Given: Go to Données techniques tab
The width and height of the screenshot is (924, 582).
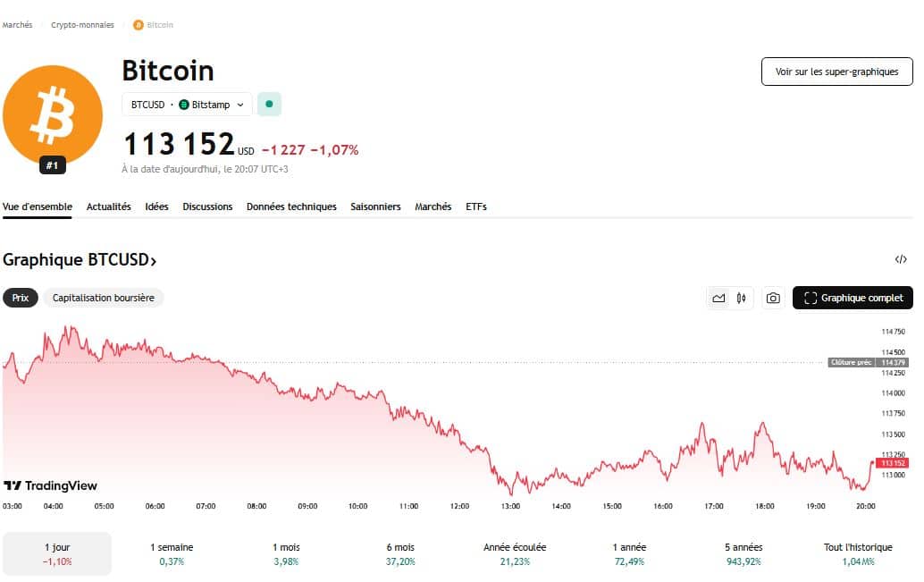Looking at the screenshot, I should (291, 207).
